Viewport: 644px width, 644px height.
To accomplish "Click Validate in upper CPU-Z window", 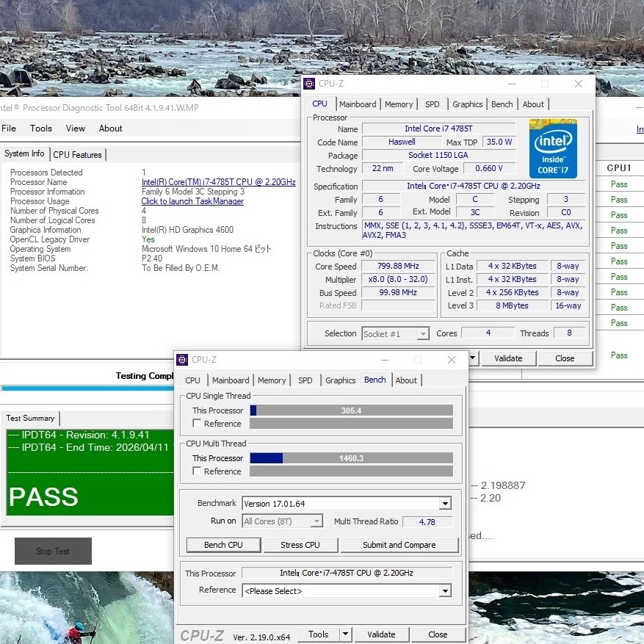I will [x=508, y=358].
